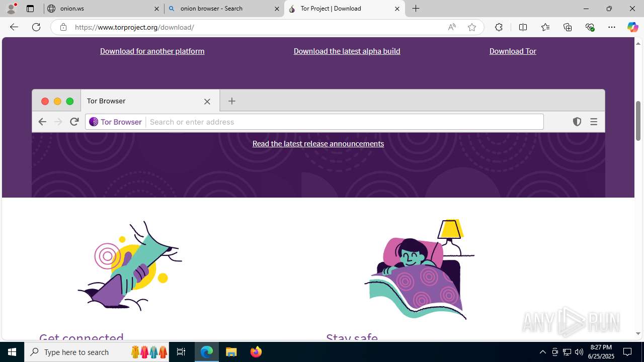Open the volume control icon
644x362 pixels.
coord(579,352)
